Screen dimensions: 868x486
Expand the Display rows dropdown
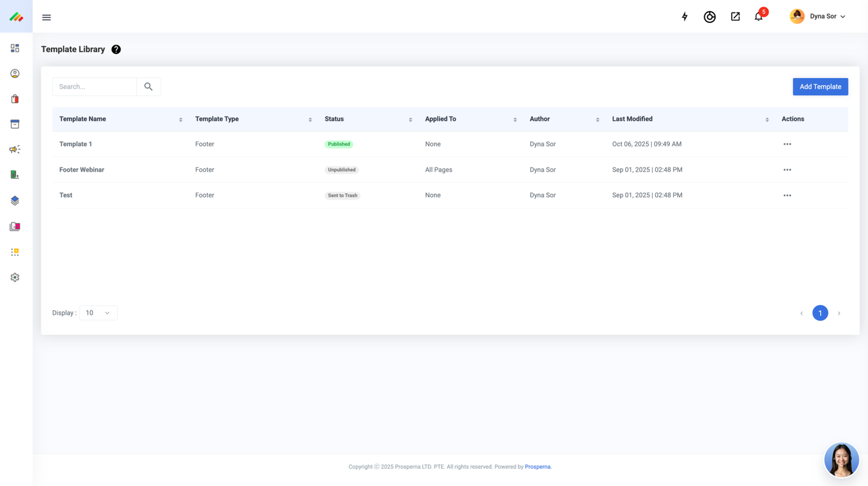point(98,313)
